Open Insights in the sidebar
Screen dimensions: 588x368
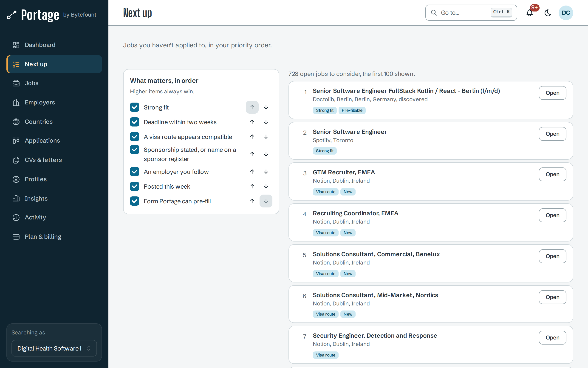(x=54, y=198)
